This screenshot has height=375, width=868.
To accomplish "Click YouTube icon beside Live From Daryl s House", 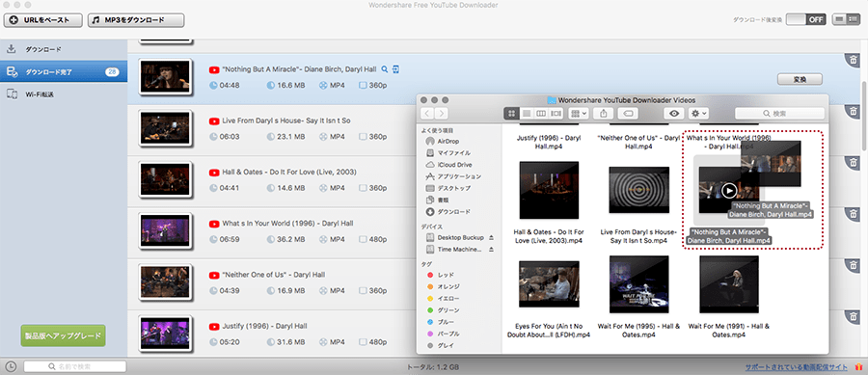I will click(x=214, y=121).
